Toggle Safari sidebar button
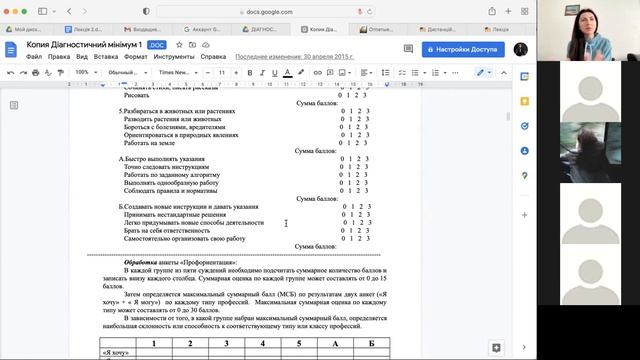640x360 pixels. tap(42, 11)
